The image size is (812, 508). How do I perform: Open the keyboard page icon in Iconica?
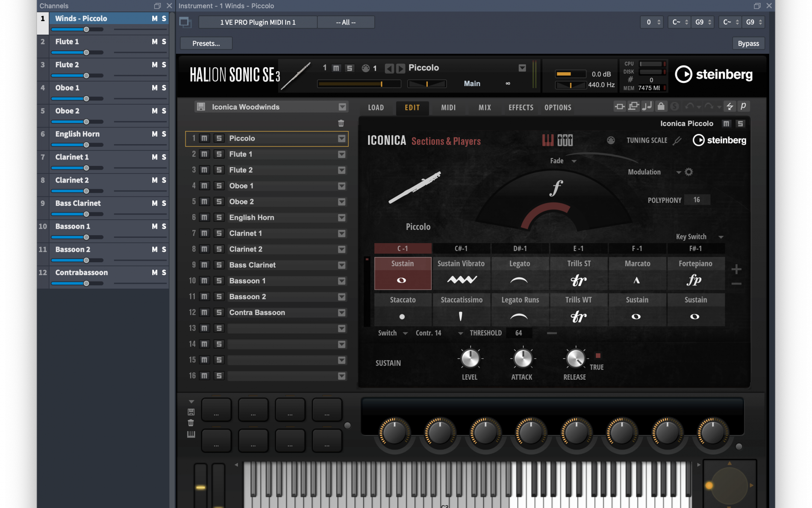(x=548, y=140)
